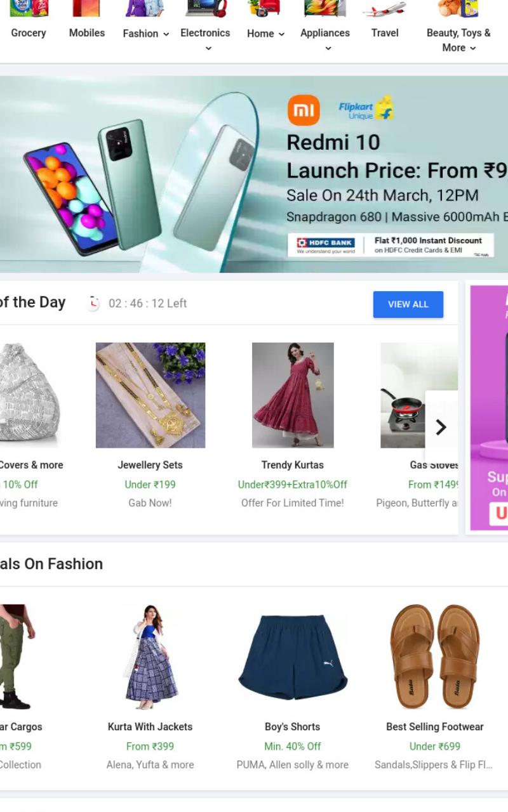The width and height of the screenshot is (508, 812).
Task: Expand the Fashion dropdown menu
Action: click(x=166, y=34)
